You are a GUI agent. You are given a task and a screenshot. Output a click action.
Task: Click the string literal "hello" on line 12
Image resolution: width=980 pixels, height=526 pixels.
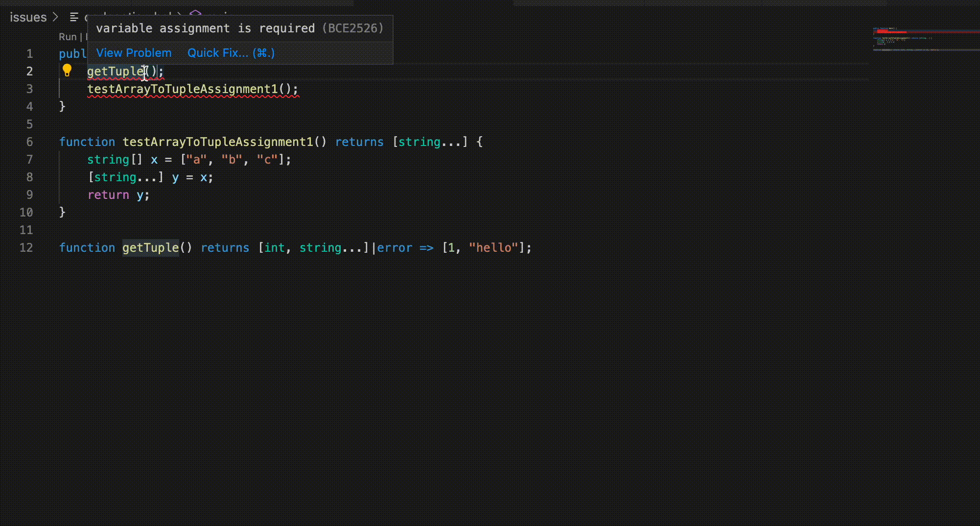click(x=493, y=248)
